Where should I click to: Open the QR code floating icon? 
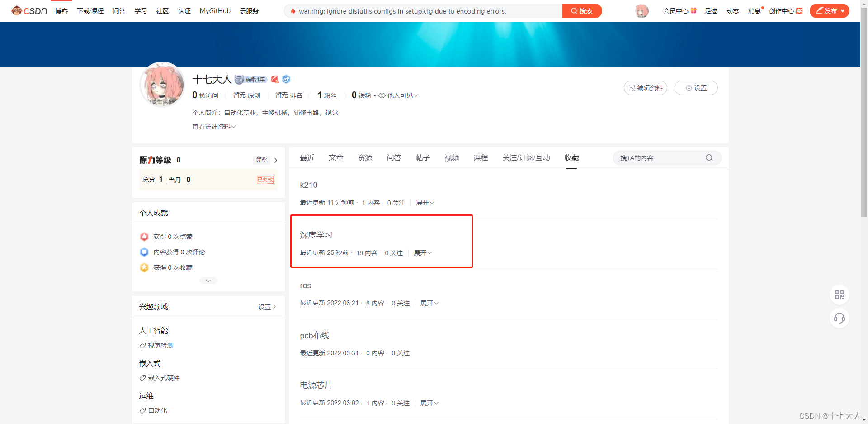click(840, 295)
